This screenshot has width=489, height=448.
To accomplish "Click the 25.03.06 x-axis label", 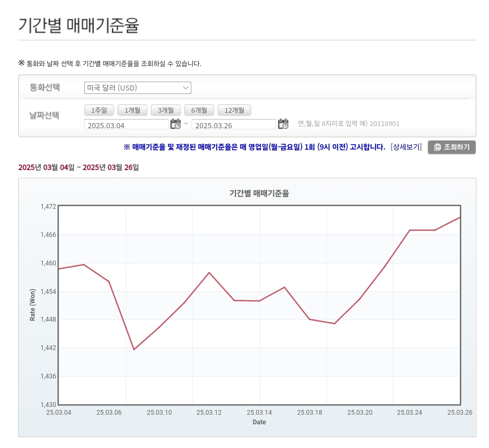I will (x=109, y=413).
